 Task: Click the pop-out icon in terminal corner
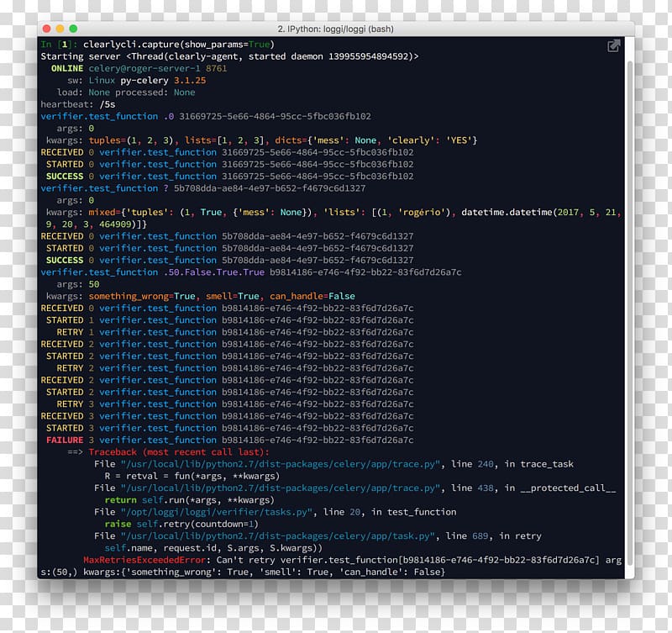(x=614, y=46)
